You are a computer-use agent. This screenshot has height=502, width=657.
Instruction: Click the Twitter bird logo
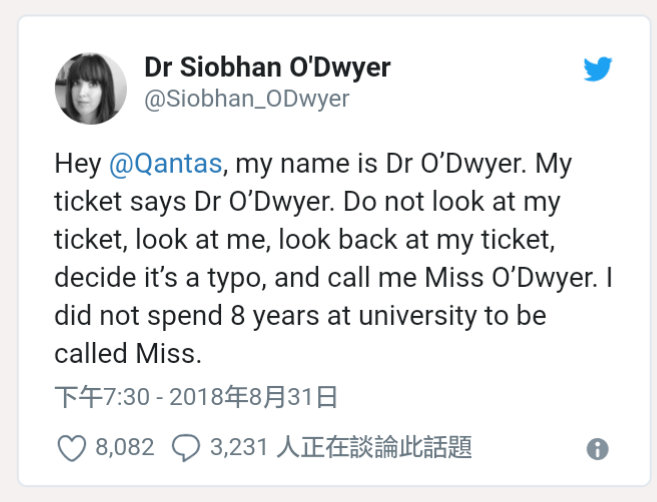(597, 69)
